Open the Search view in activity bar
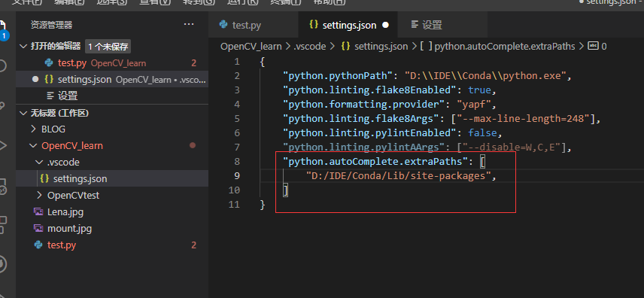The height and width of the screenshot is (298, 644). point(2,65)
